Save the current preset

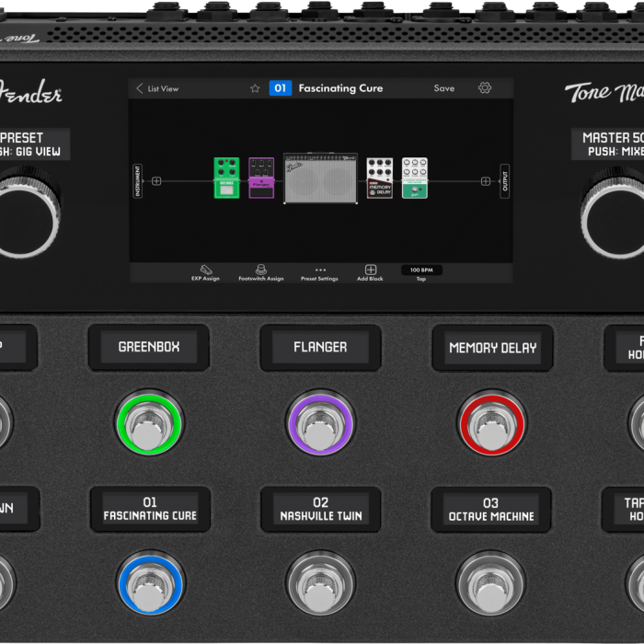[x=444, y=88]
